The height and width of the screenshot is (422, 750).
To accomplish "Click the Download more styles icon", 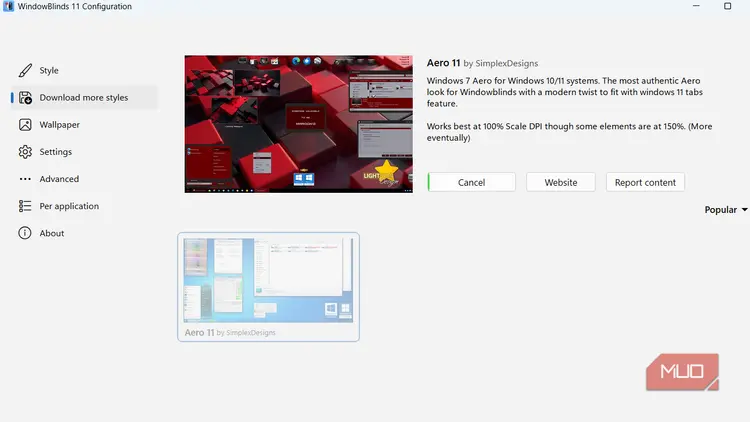I will coord(25,98).
